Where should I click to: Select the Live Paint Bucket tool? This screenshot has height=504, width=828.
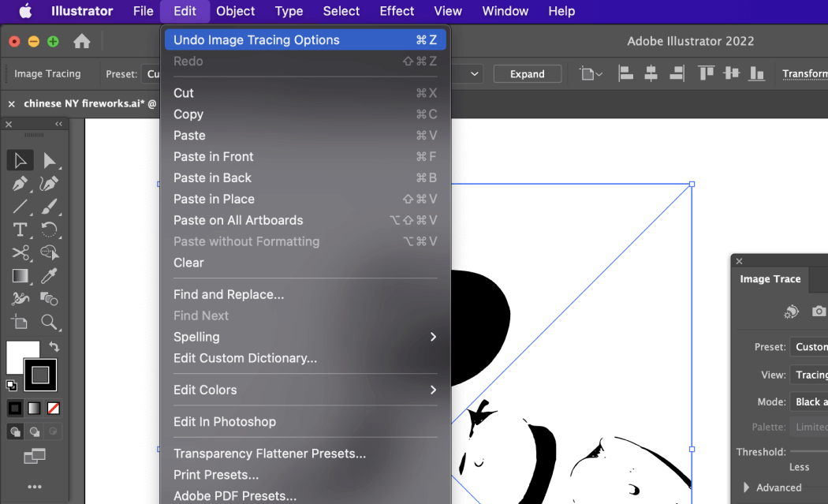click(50, 299)
